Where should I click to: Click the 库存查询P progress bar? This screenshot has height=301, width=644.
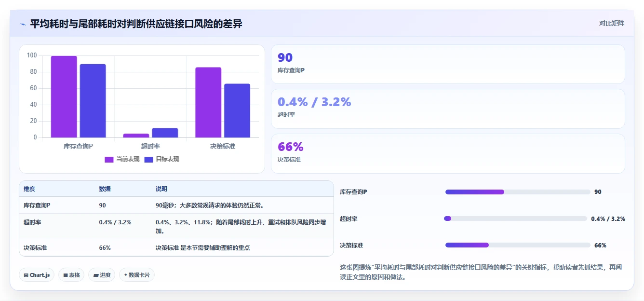[518, 192]
